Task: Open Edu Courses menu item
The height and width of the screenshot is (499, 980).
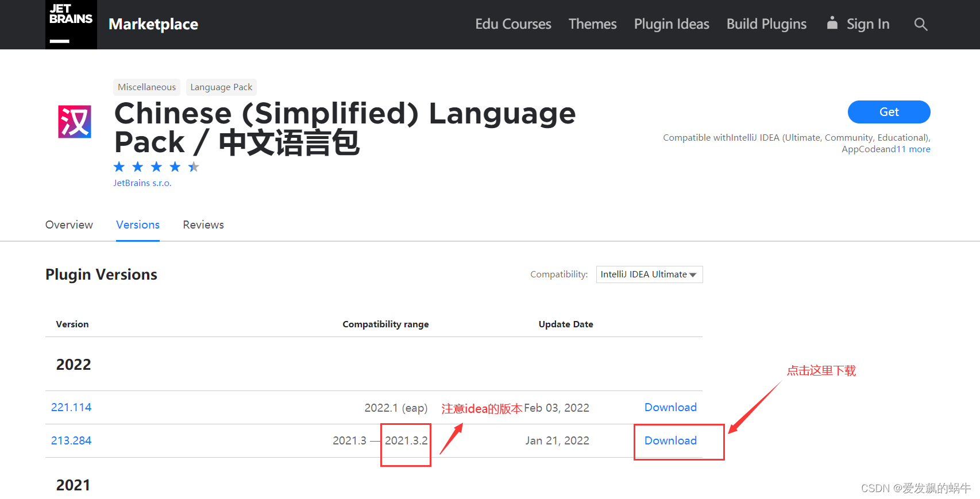Action: [513, 24]
